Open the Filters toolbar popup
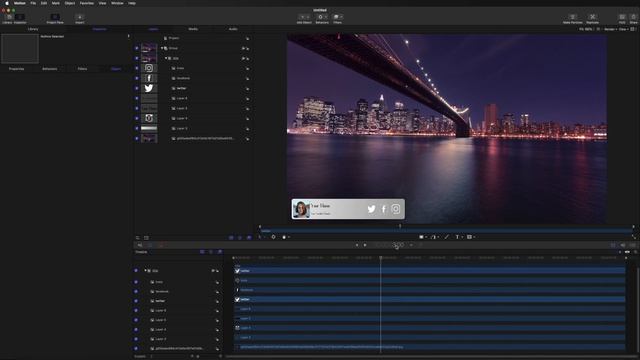Screen dimensions: 640x360 (x=338, y=18)
